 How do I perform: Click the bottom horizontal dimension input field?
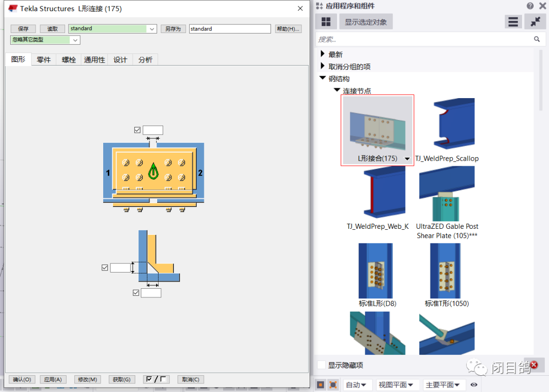[x=151, y=293]
